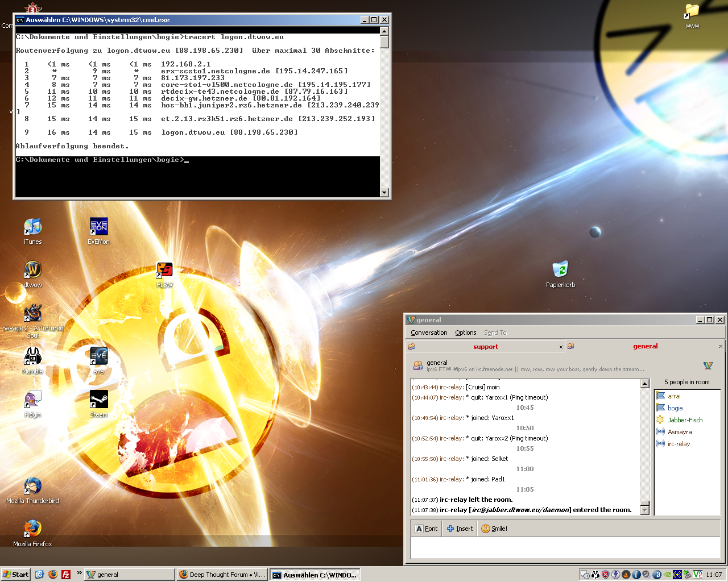
Task: Open the iTunes desktop shortcut
Action: [x=32, y=227]
